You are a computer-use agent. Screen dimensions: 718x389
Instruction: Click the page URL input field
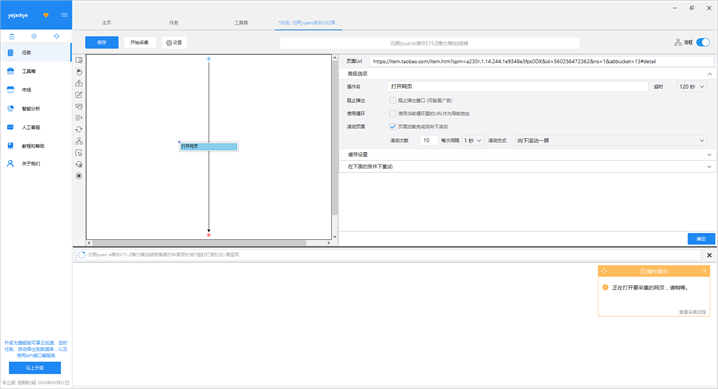tap(541, 61)
